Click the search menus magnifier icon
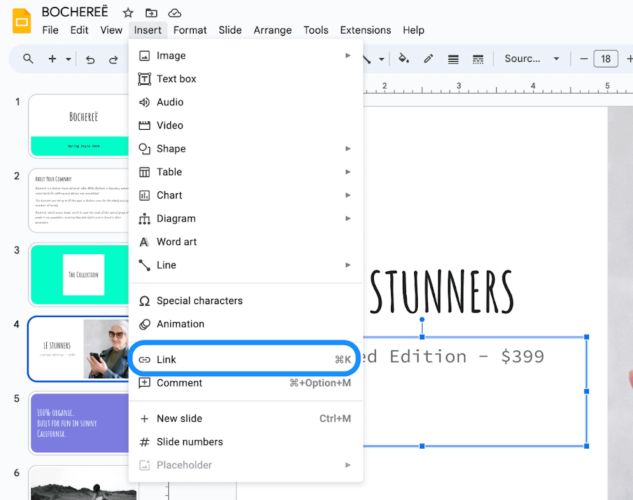Screen dimensions: 633x500 tap(28, 59)
